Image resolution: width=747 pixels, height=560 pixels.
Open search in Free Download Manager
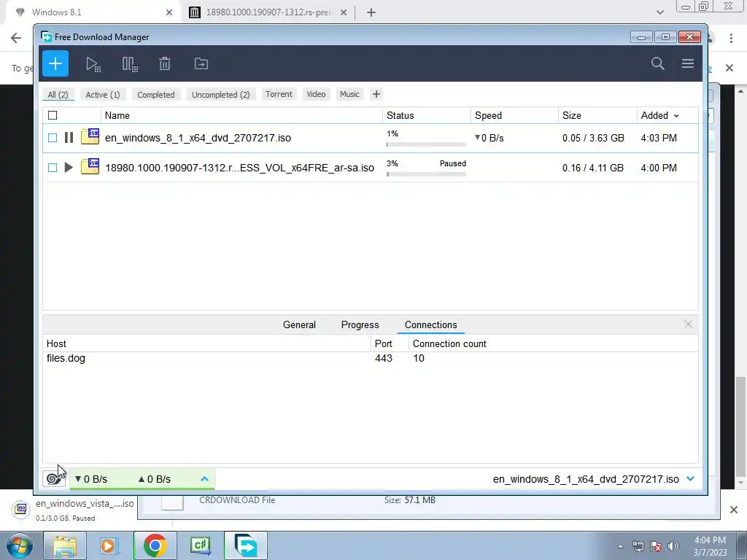point(657,63)
